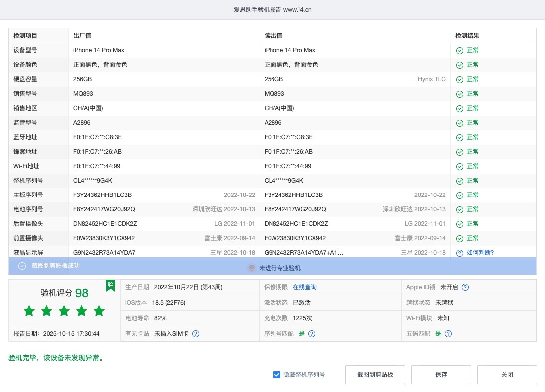Click the help icon beside 未插入SIM卡
Screen dimensions: 545x392
pos(196,334)
